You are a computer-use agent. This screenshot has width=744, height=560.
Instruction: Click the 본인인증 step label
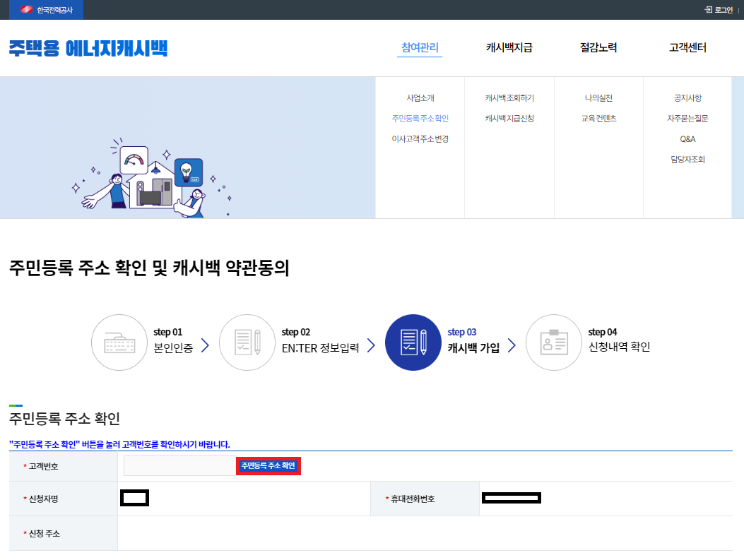(173, 347)
